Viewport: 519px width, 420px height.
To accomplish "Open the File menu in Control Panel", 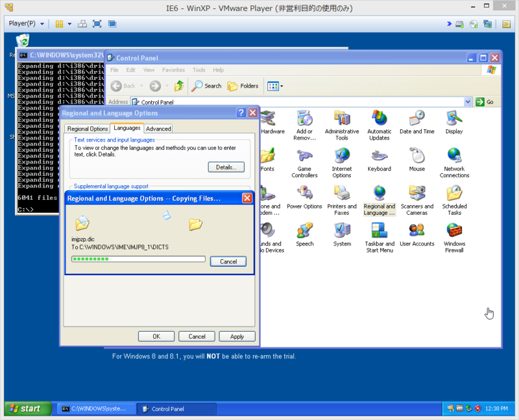I will pyautogui.click(x=114, y=70).
